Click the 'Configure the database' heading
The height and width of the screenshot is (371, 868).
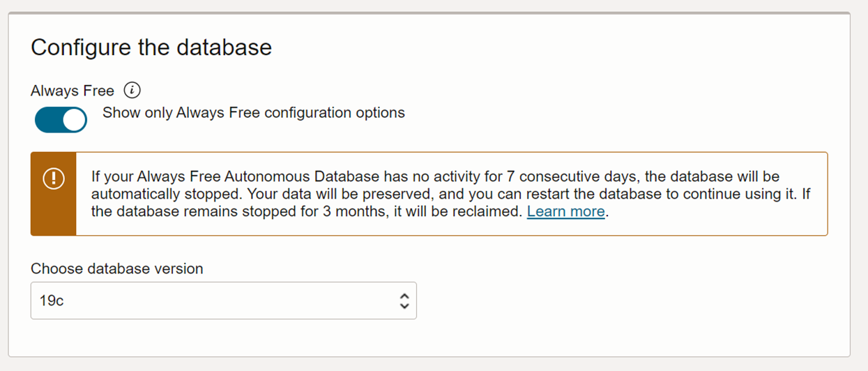pyautogui.click(x=151, y=47)
